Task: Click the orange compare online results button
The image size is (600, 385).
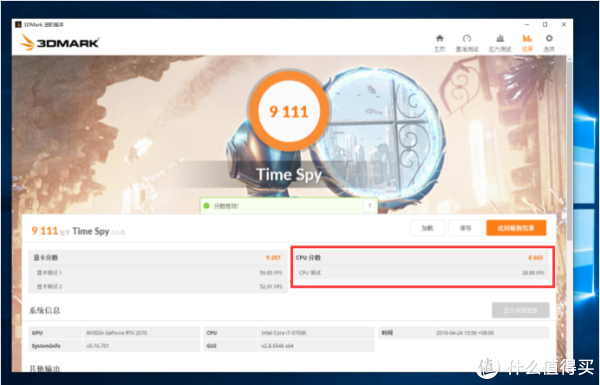Action: pos(516,228)
